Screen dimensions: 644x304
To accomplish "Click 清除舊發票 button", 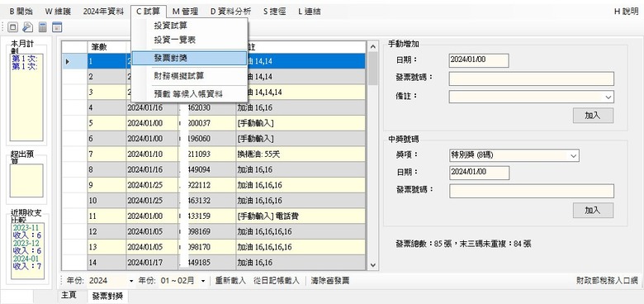I will coord(329,281).
